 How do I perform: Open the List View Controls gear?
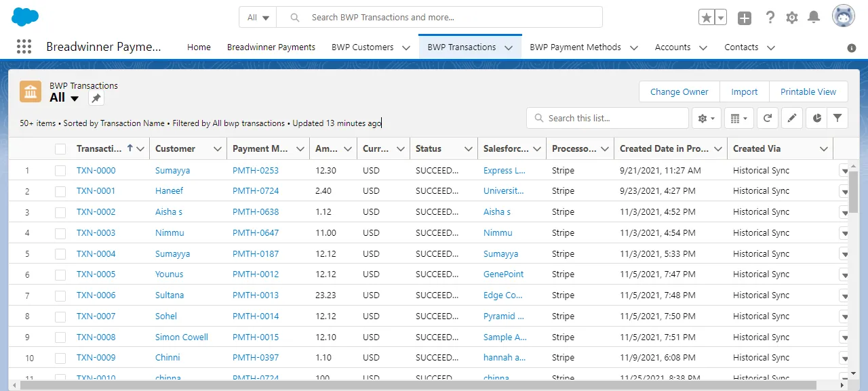tap(706, 118)
